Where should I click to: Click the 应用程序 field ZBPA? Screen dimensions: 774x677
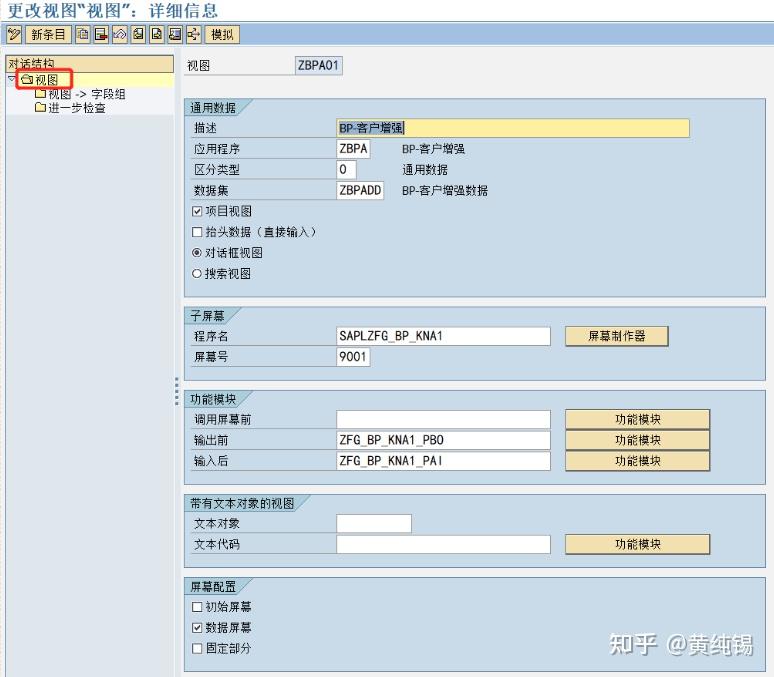point(353,149)
